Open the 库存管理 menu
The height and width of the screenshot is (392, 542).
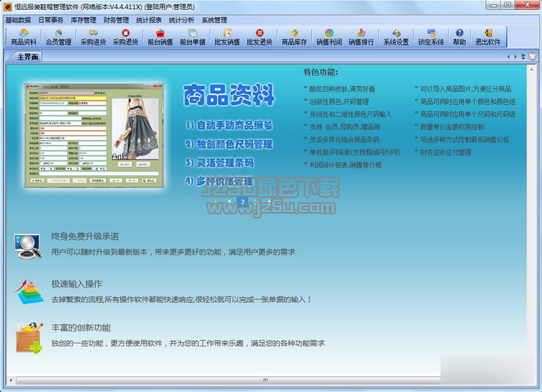tap(84, 20)
